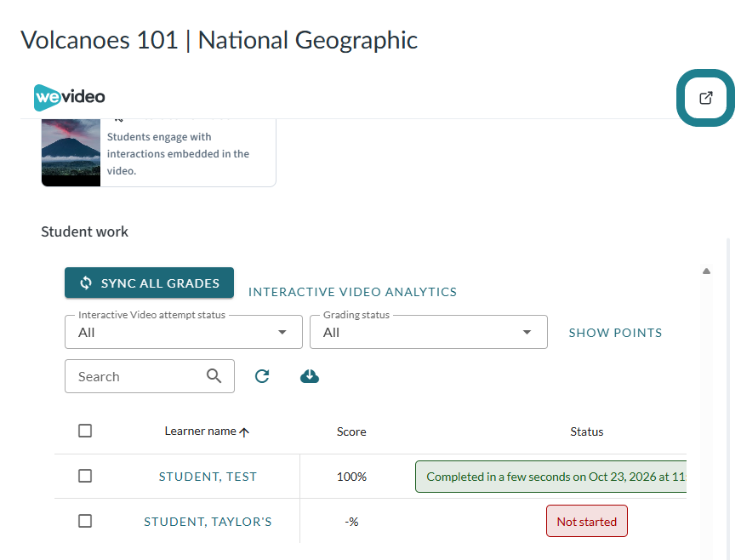Open STUDENT, TEST learner link
Image resolution: width=741 pixels, height=560 pixels.
(x=208, y=477)
